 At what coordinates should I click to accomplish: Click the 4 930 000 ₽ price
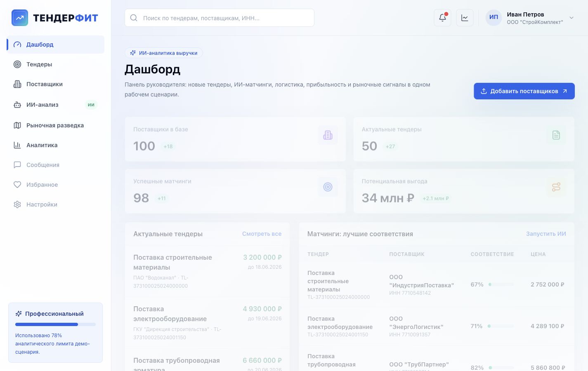pos(262,309)
